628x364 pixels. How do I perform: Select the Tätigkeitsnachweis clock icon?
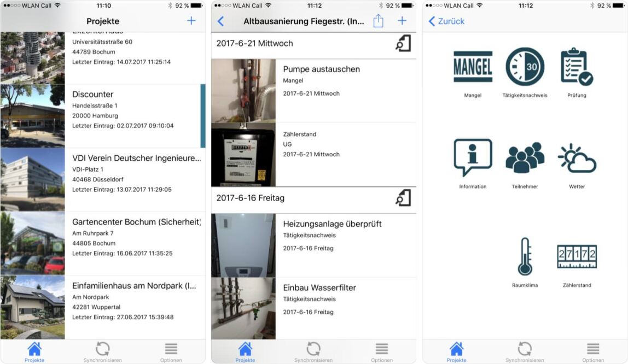(525, 67)
